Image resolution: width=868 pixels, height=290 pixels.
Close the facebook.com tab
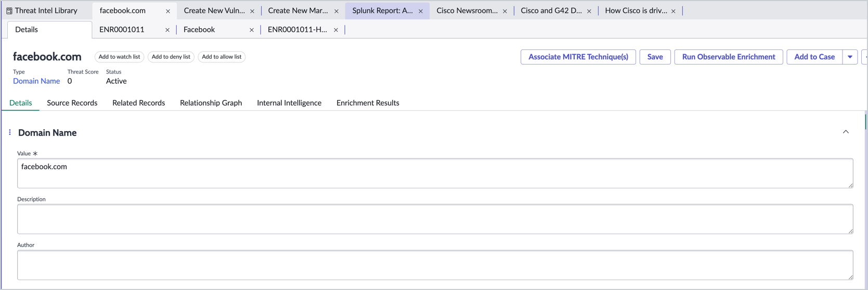coord(168,11)
